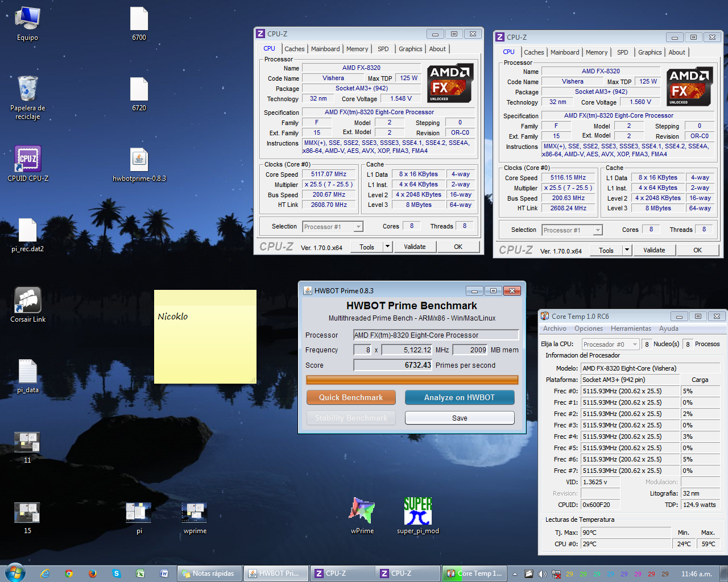728x582 pixels.
Task: Open the Windows Start menu orb
Action: [15, 573]
